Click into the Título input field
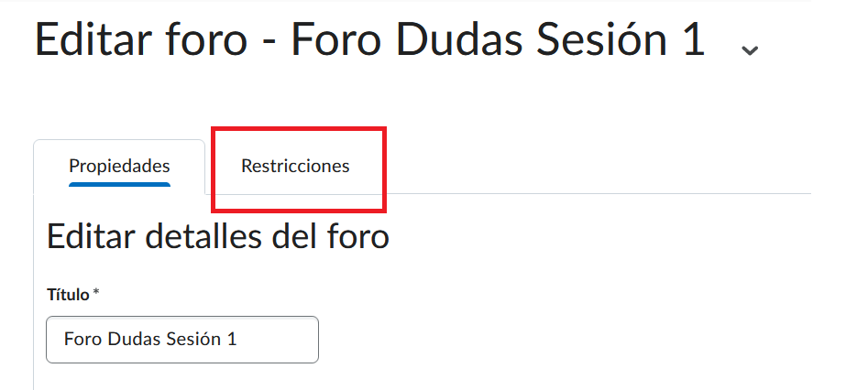The height and width of the screenshot is (390, 868). [182, 340]
